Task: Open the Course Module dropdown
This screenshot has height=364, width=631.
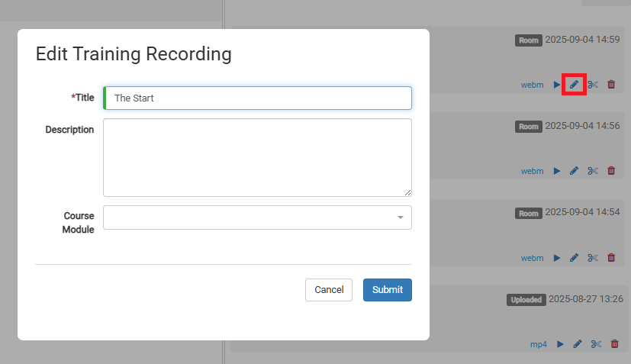Action: pyautogui.click(x=257, y=217)
